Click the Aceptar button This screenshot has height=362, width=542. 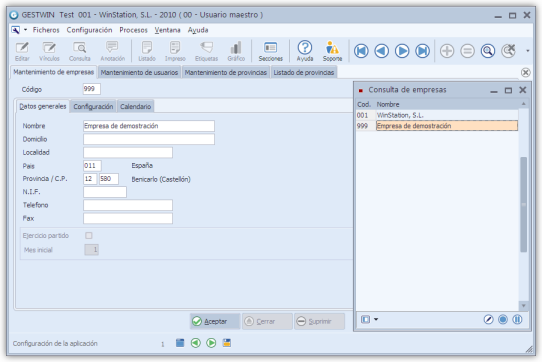click(215, 321)
